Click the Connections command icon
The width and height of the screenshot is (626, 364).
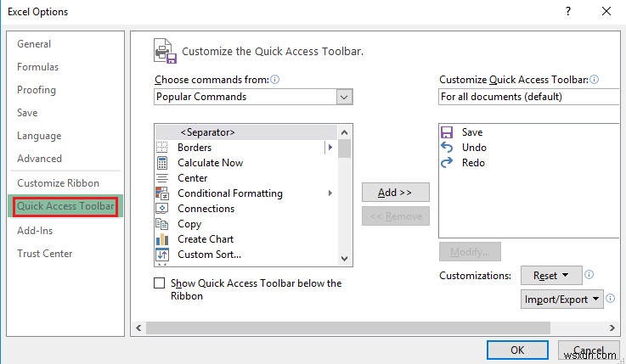pos(162,209)
